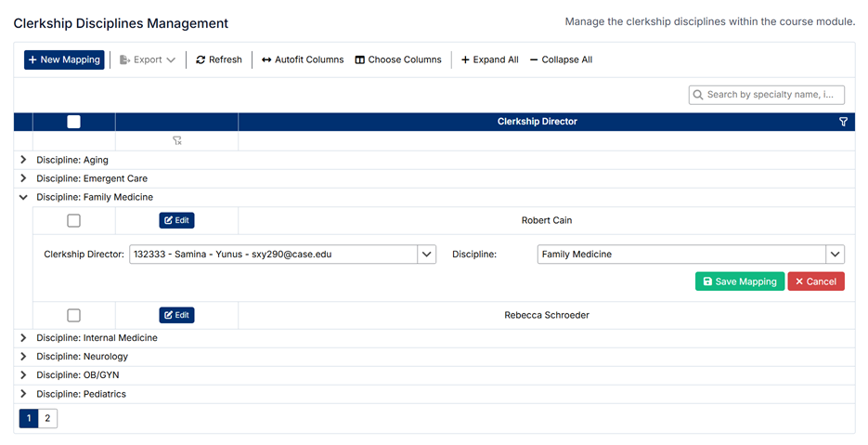Image resolution: width=868 pixels, height=445 pixels.
Task: Click Expand All groups
Action: click(x=489, y=60)
